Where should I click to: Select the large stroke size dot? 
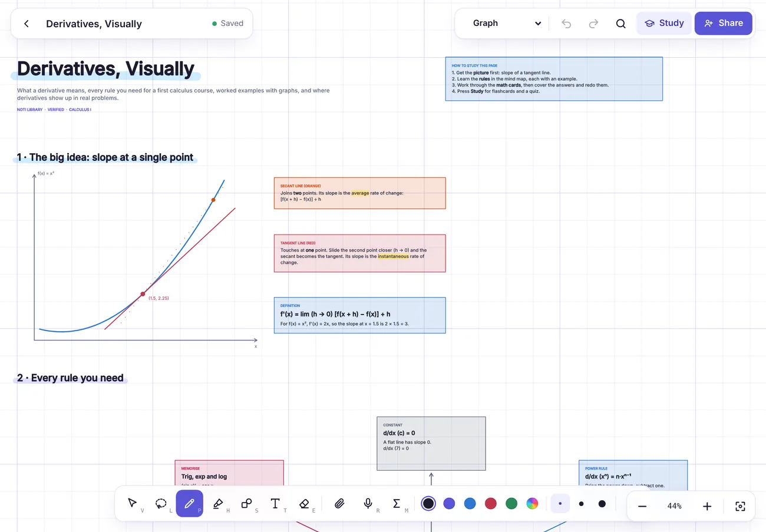tap(602, 504)
